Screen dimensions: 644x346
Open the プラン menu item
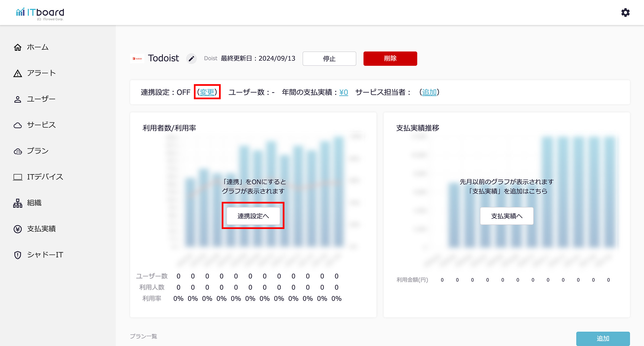tap(38, 151)
